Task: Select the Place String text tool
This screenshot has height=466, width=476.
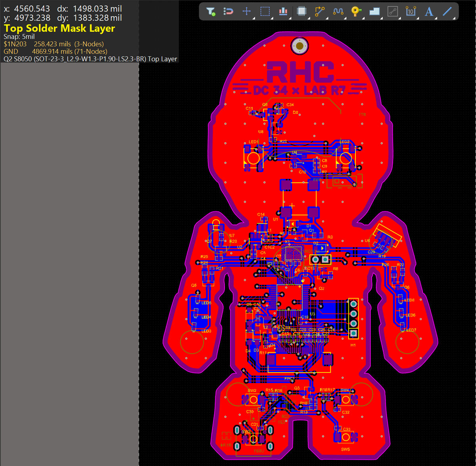Action: point(429,12)
